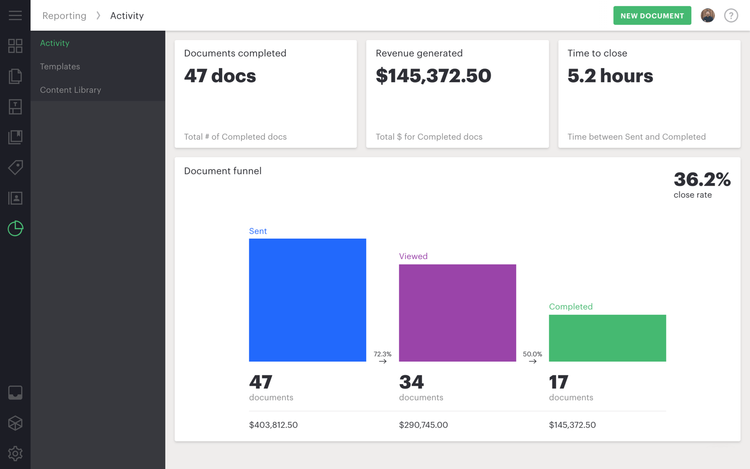Open the user profile avatar
Image resolution: width=750 pixels, height=469 pixels.
click(708, 16)
